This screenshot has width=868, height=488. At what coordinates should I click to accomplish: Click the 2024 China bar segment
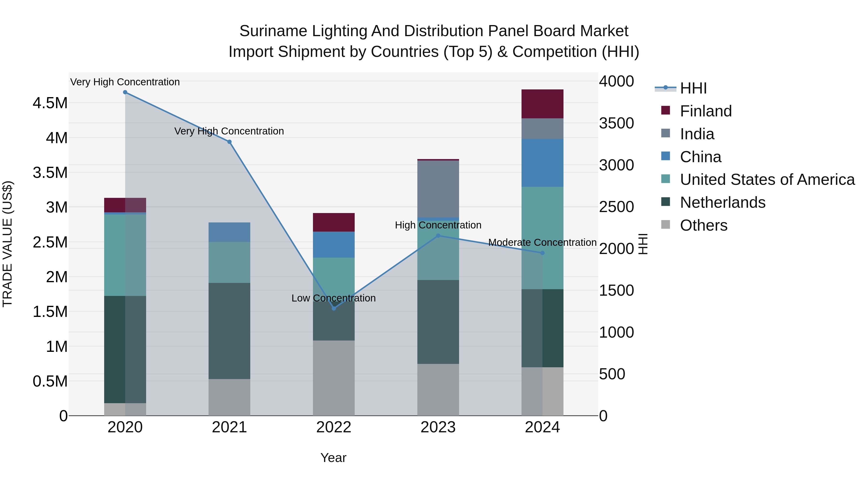coord(542,163)
